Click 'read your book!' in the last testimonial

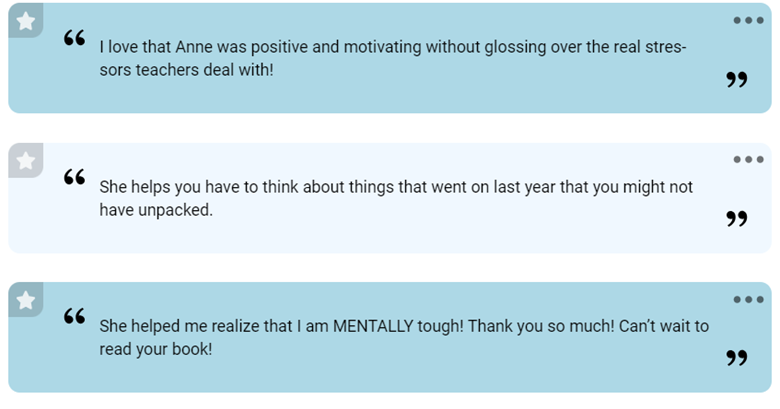[156, 350]
